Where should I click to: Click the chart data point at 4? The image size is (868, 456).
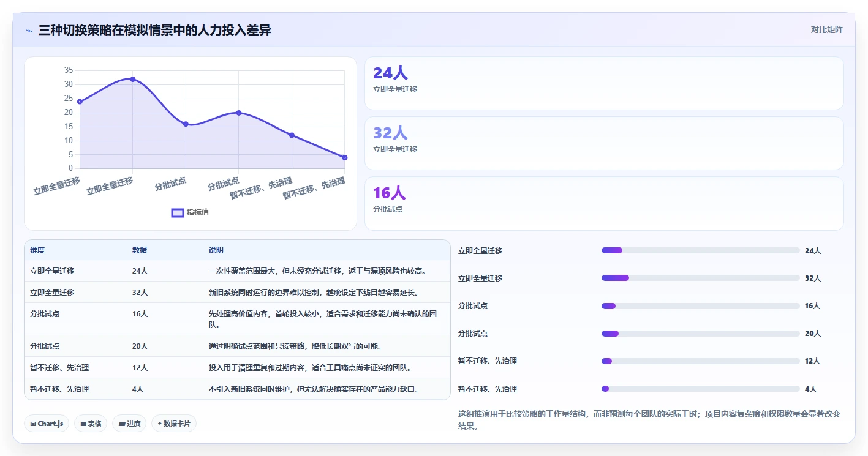[345, 157]
